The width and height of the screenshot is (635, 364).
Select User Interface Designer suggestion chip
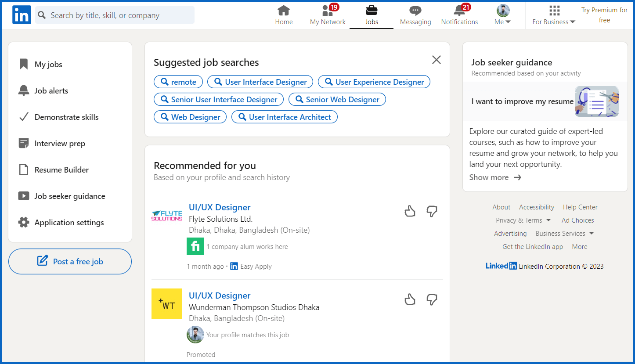tap(260, 82)
